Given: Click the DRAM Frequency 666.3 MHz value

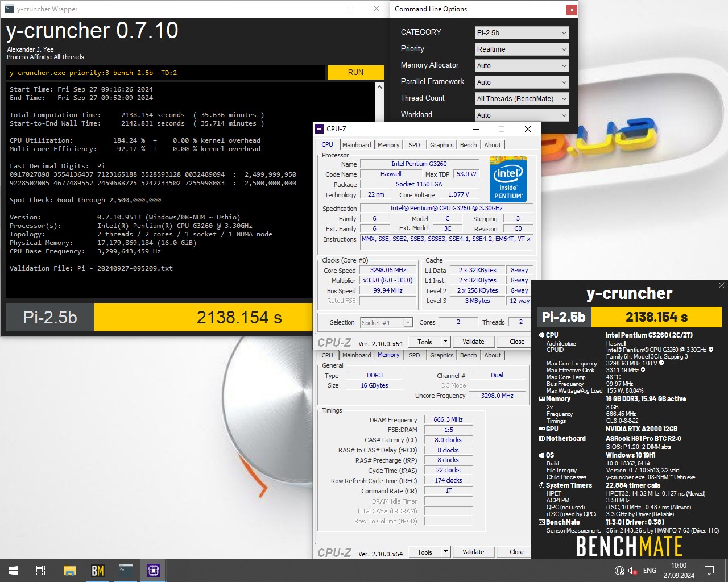Looking at the screenshot, I should pos(448,420).
